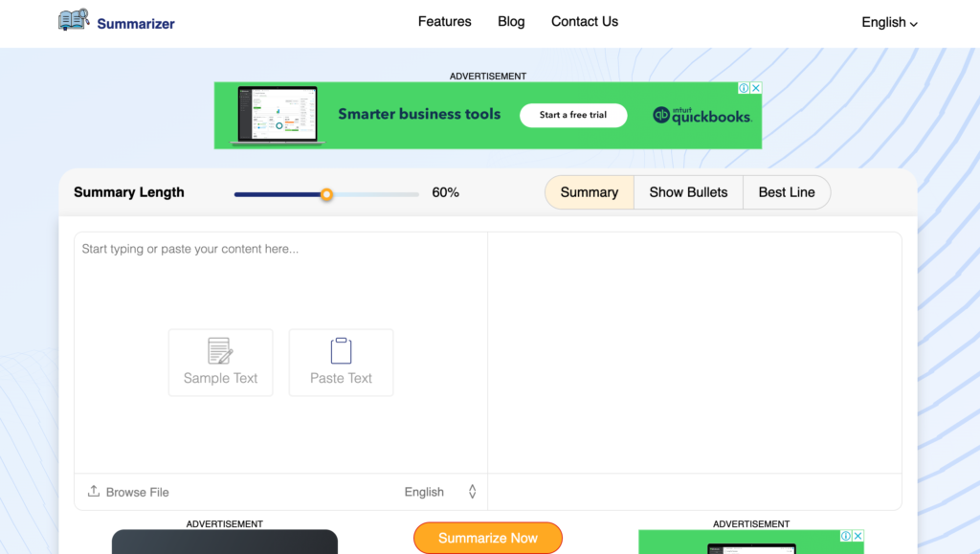Select the Paste Text clipboard icon

point(341,351)
